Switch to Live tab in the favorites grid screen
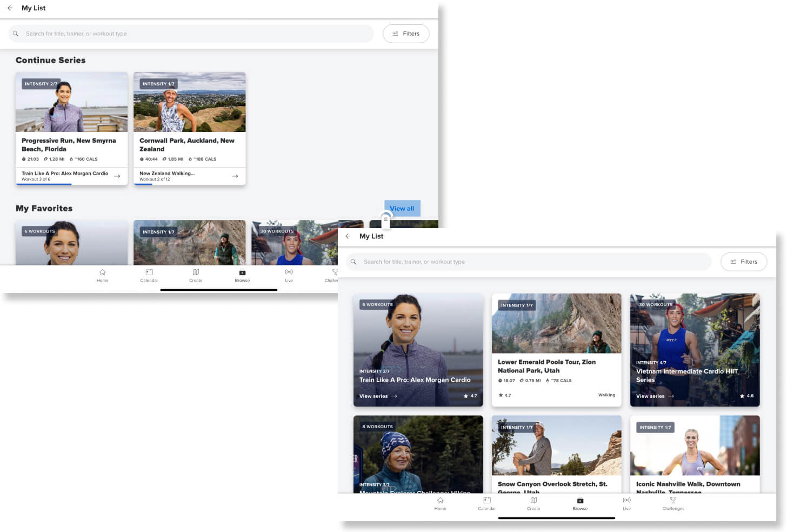 627,503
